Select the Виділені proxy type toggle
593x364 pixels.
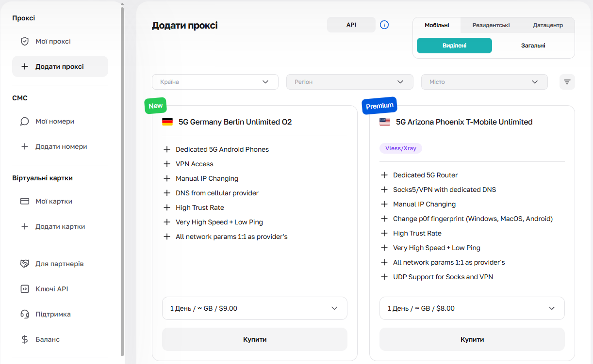click(x=454, y=46)
